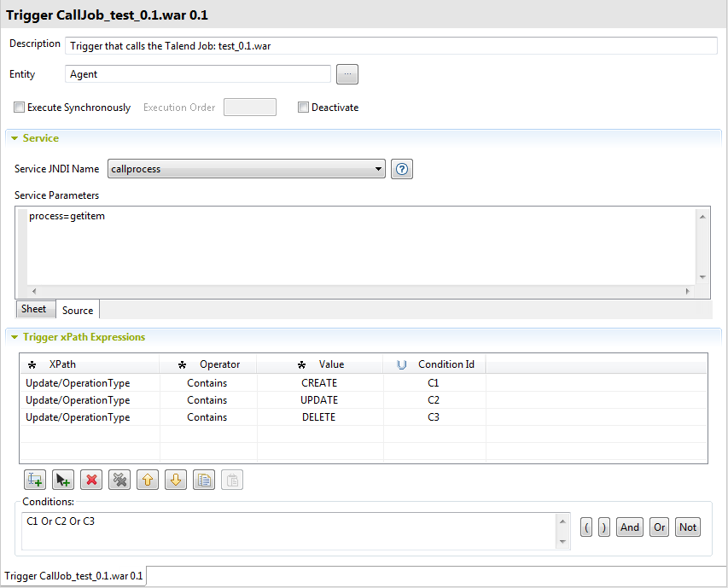Move the row up with the up arrow
This screenshot has height=588, width=728.
(x=148, y=480)
